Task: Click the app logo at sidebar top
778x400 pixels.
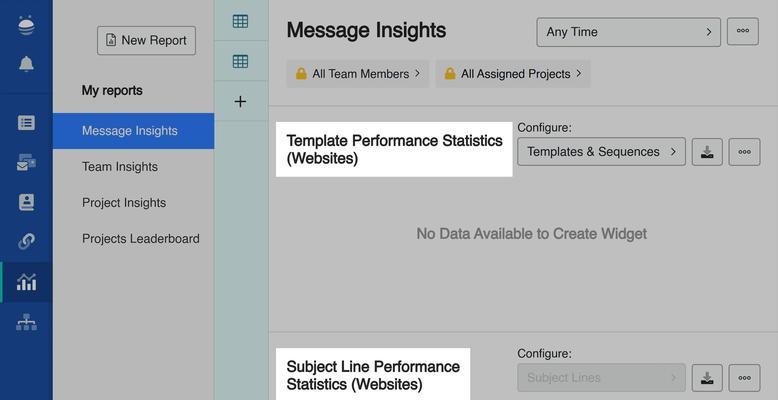Action: tap(26, 26)
